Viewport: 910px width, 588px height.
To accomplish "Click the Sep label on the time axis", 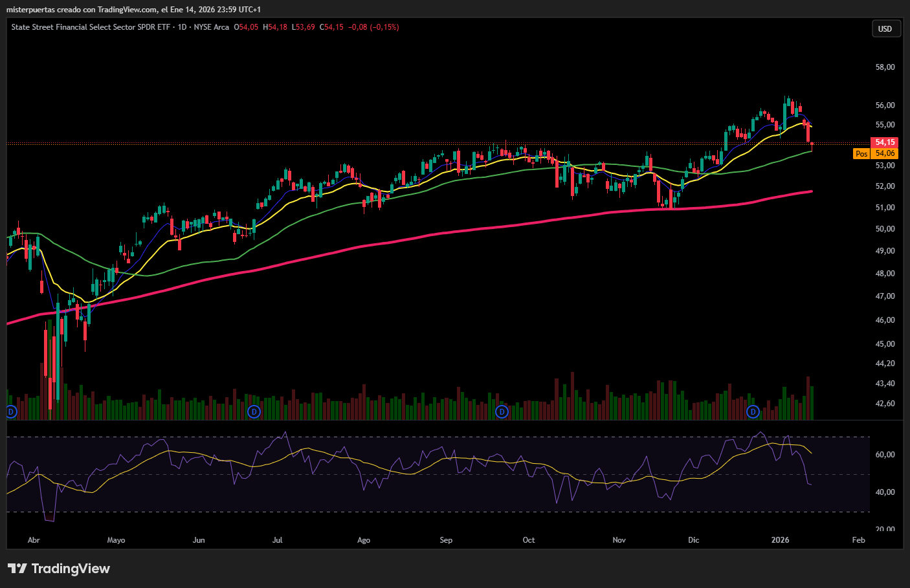I will coord(446,540).
